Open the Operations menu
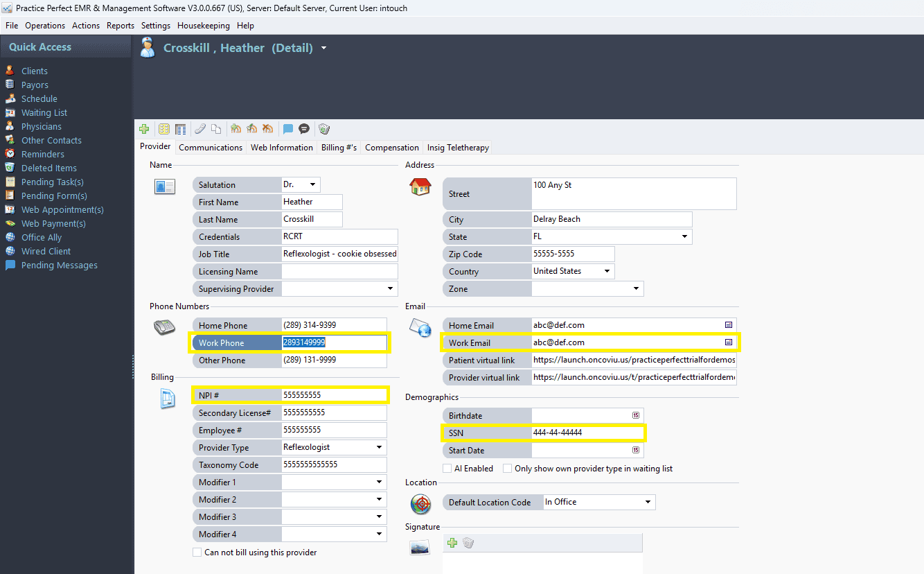Screen dimensions: 924x574 pos(45,26)
